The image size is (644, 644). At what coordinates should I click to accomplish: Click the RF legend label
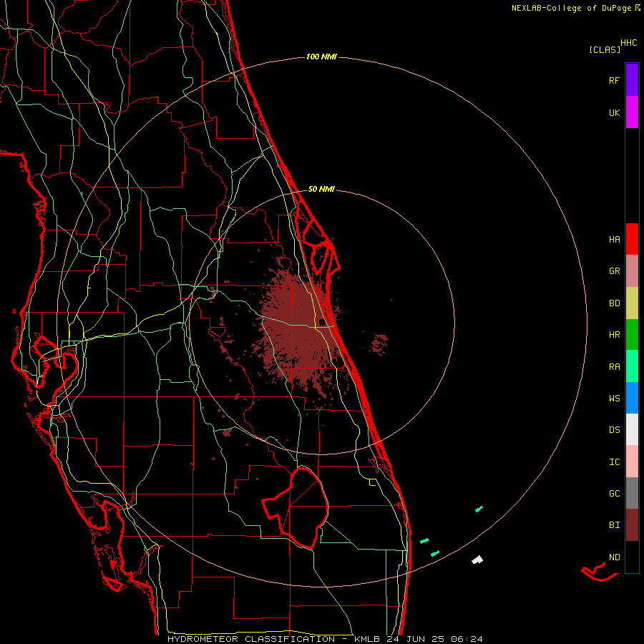coord(614,81)
